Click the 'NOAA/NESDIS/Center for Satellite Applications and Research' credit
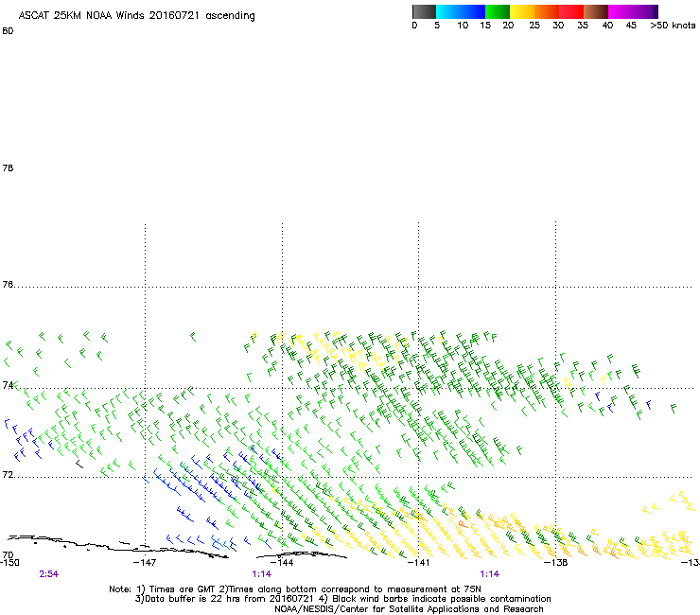Viewport: 700px width, 615px height. (x=409, y=609)
